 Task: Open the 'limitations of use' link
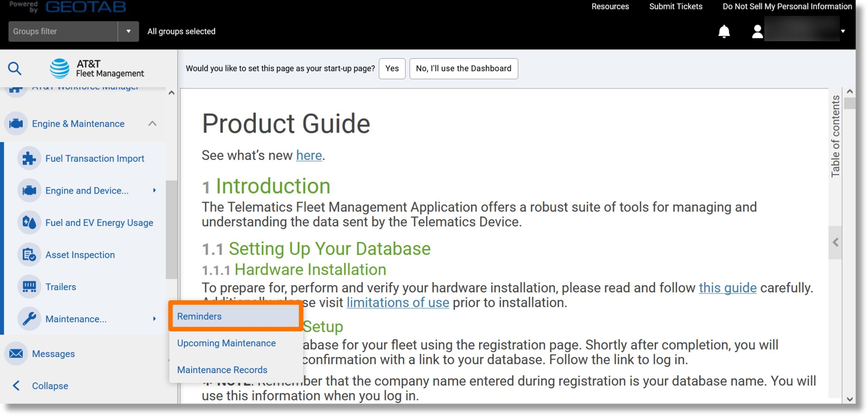click(398, 302)
